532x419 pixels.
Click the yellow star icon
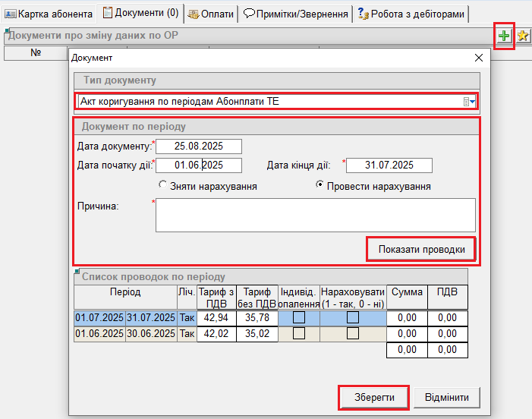pyautogui.click(x=523, y=36)
